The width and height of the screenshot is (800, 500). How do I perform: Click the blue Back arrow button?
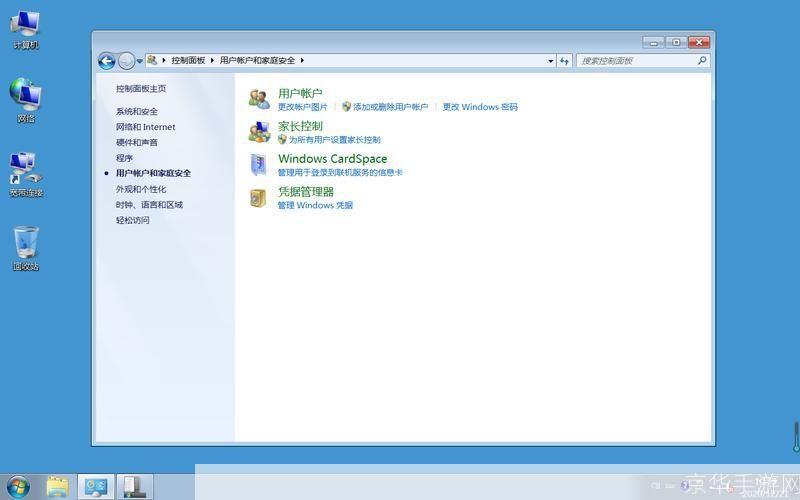(106, 61)
